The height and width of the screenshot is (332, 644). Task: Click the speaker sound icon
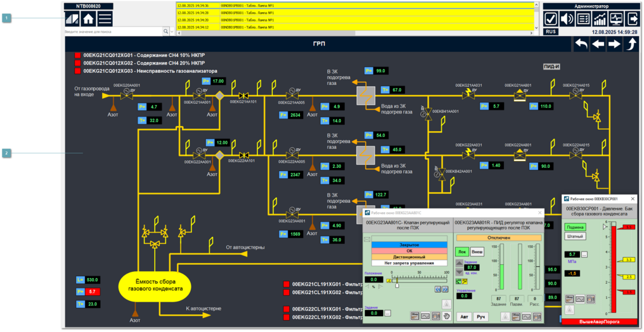point(567,18)
